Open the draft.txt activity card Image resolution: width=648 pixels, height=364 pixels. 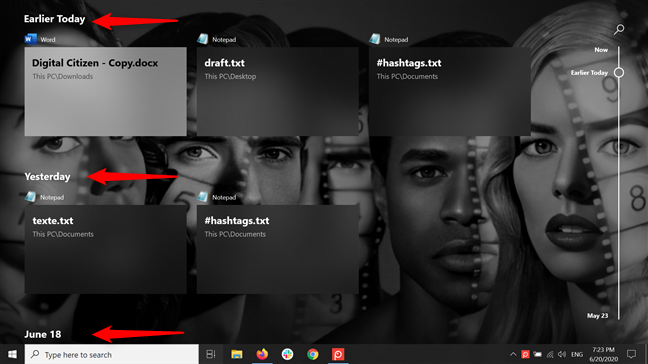[278, 91]
